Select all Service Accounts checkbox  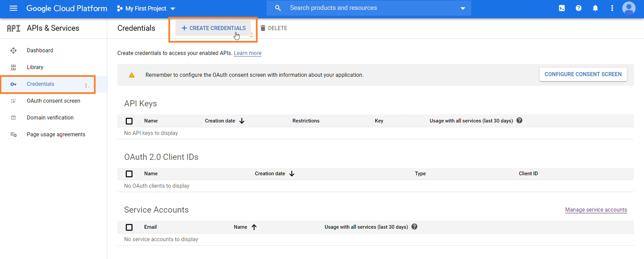pos(129,227)
